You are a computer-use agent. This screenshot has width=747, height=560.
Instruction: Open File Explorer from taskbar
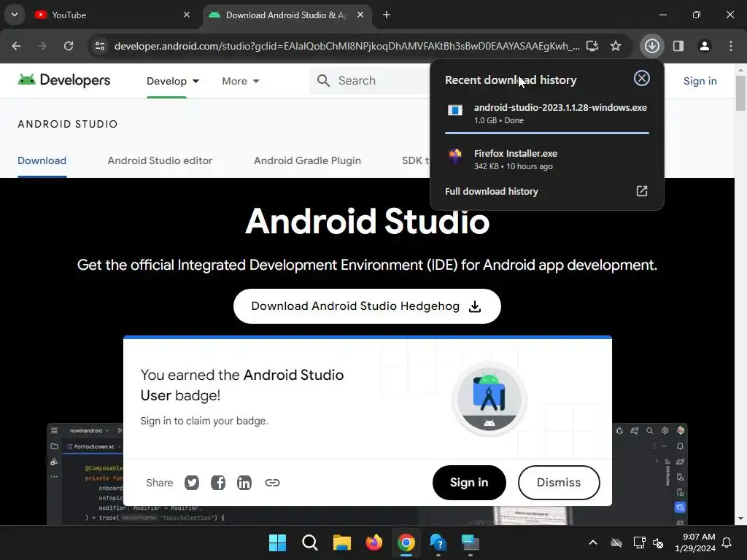click(342, 542)
